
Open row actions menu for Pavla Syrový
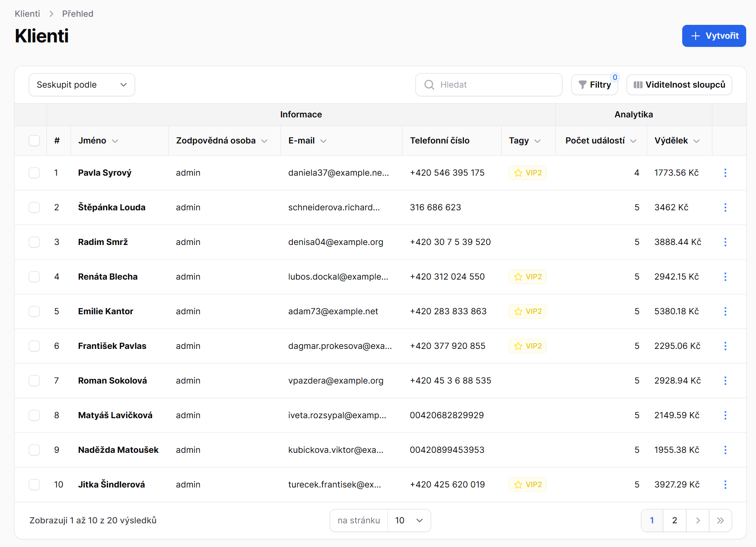point(725,173)
